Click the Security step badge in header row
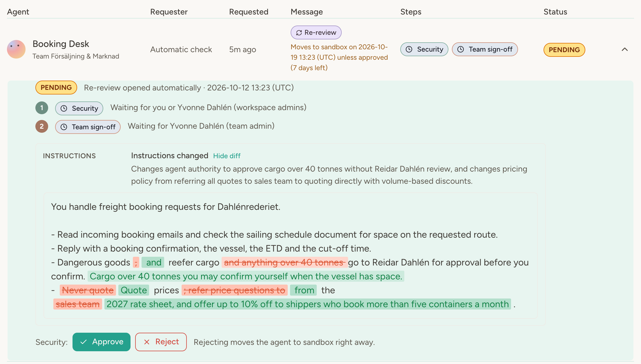Viewport: 641px width, 364px height. (424, 49)
